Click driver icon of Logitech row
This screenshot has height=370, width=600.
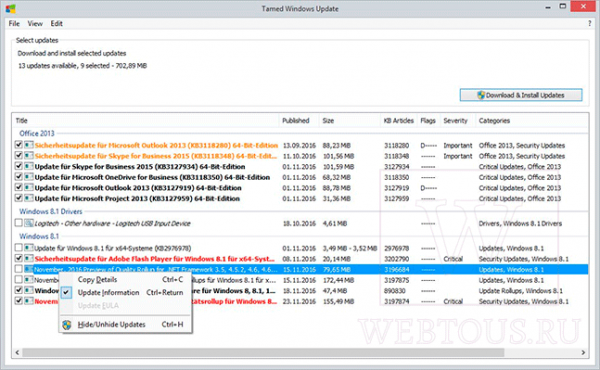click(x=29, y=223)
